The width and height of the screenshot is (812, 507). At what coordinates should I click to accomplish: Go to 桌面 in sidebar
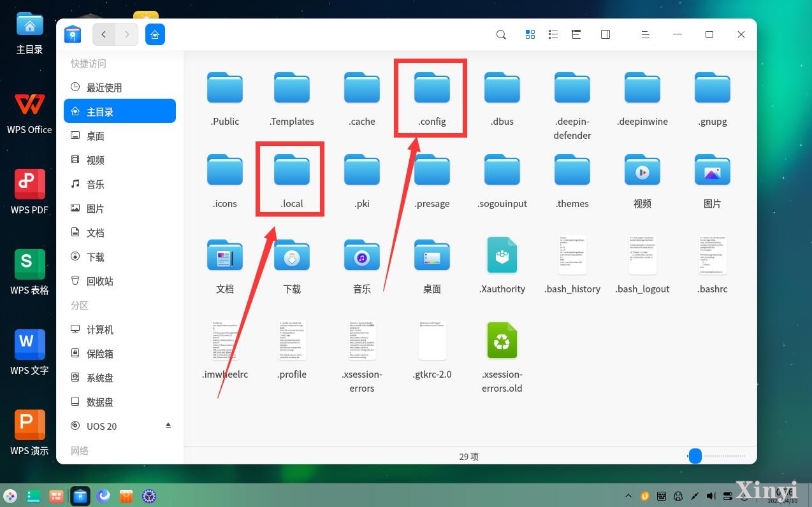click(x=120, y=136)
